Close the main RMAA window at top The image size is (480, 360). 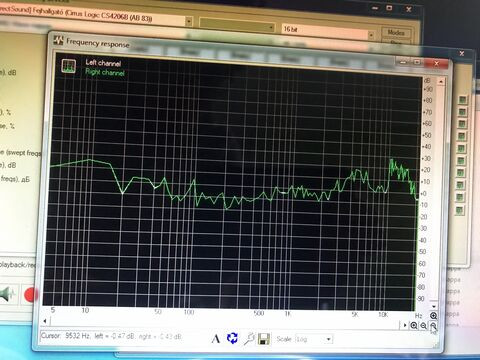(x=409, y=9)
